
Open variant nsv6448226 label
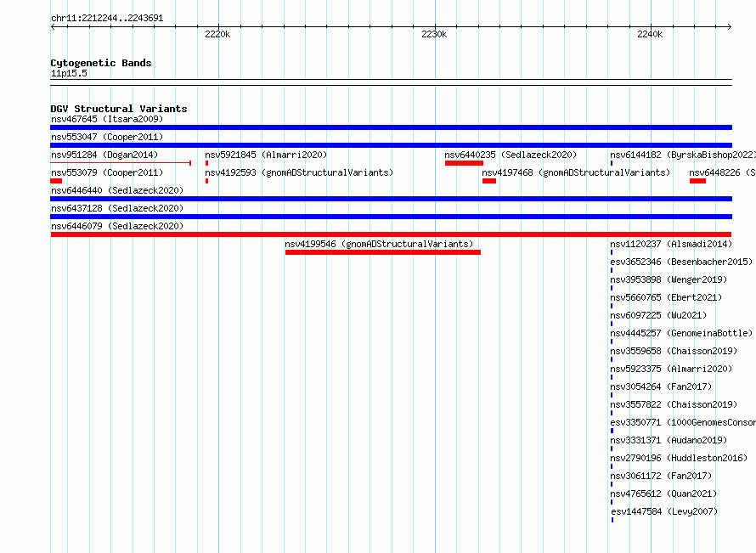click(x=722, y=172)
